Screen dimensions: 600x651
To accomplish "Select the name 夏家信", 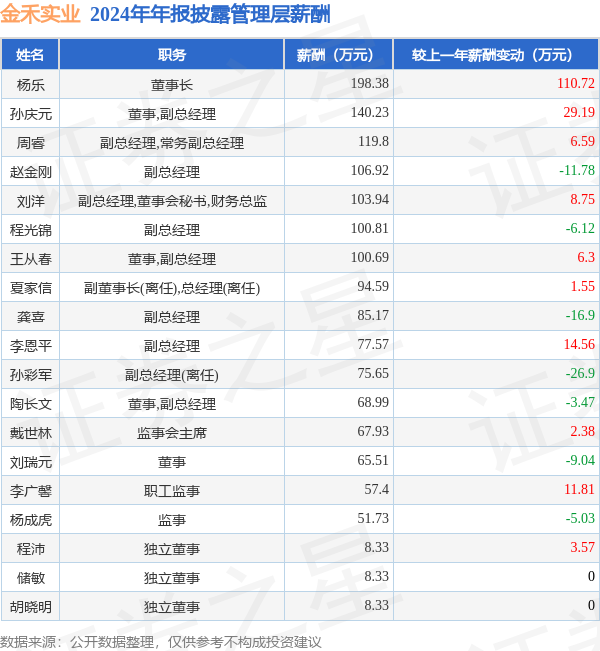I will point(30,288).
